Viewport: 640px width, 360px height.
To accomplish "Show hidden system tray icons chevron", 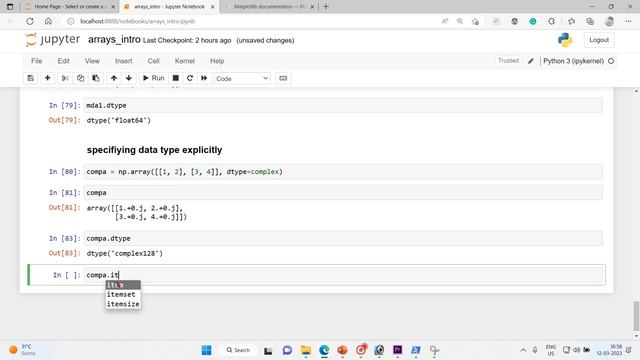I will coord(523,350).
